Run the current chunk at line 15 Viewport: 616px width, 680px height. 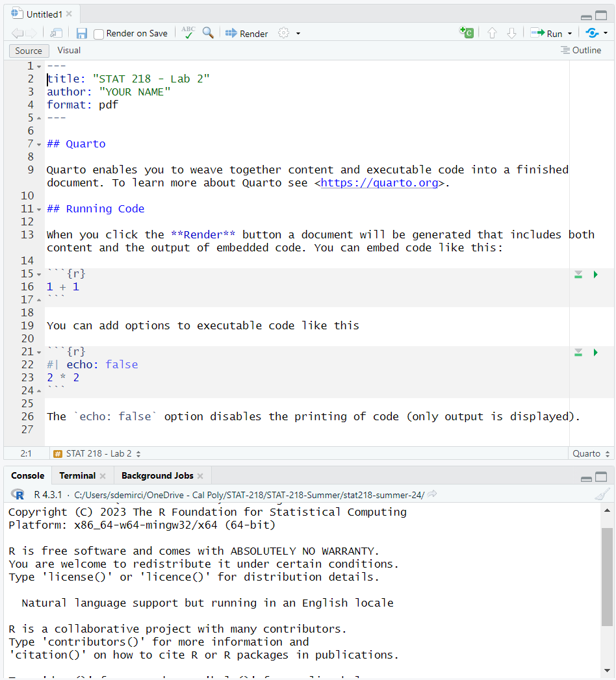click(x=595, y=275)
